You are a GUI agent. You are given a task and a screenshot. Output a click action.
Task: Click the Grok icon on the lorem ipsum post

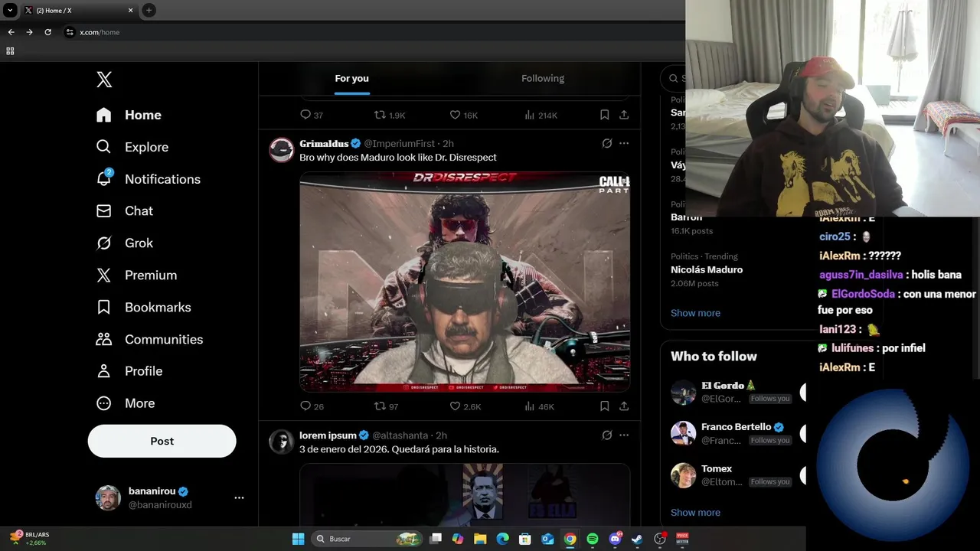607,435
